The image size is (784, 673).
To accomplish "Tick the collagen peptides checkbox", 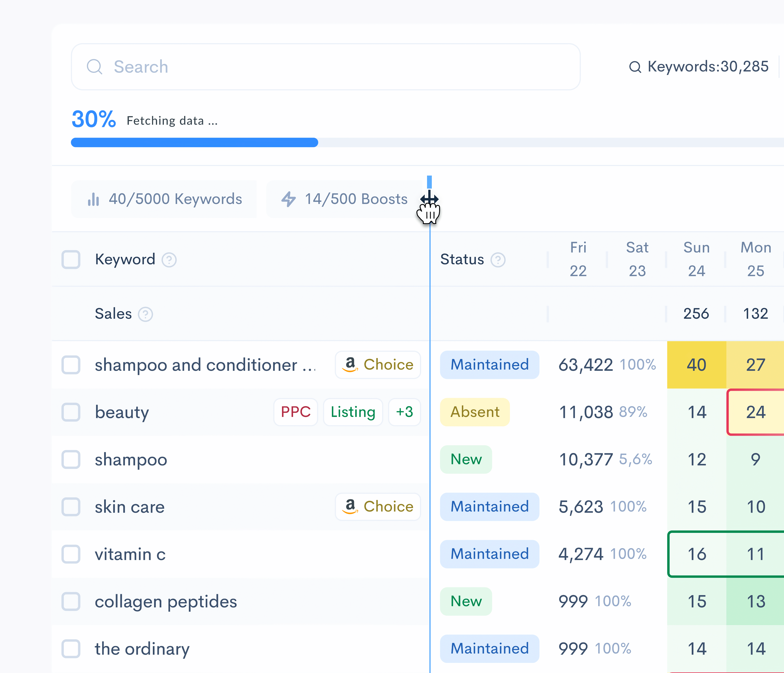I will [x=71, y=601].
